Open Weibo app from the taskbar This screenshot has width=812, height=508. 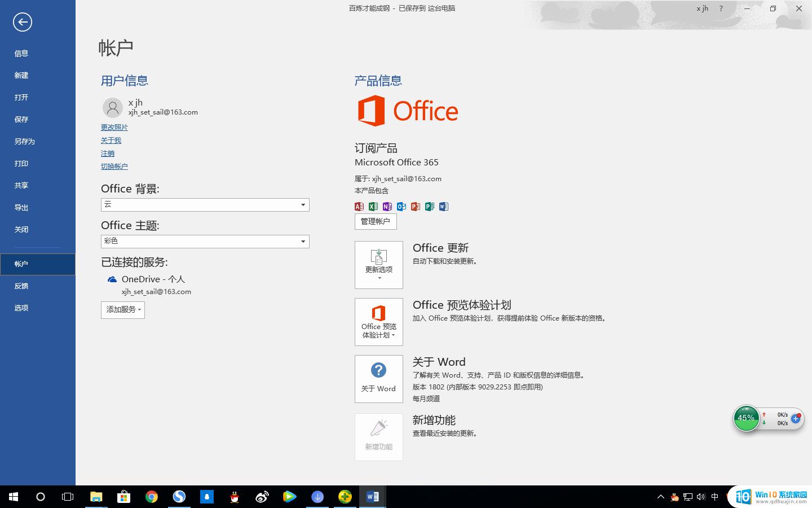click(262, 497)
